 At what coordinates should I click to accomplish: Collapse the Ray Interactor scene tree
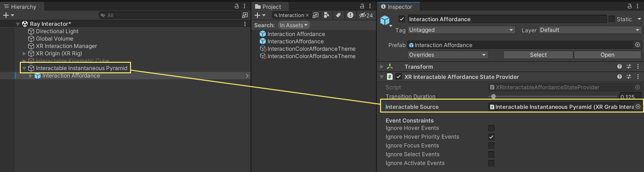click(x=18, y=24)
